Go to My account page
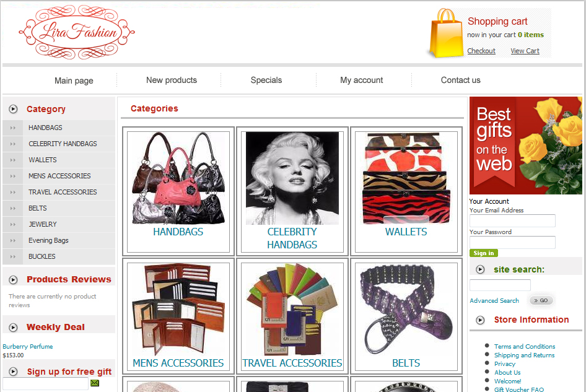The image size is (586, 392). click(x=361, y=80)
